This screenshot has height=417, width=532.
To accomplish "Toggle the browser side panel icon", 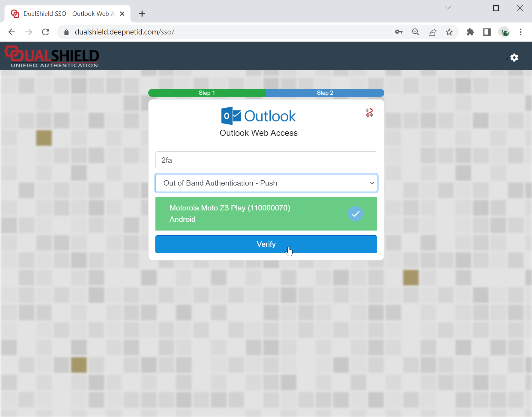I will pyautogui.click(x=487, y=32).
